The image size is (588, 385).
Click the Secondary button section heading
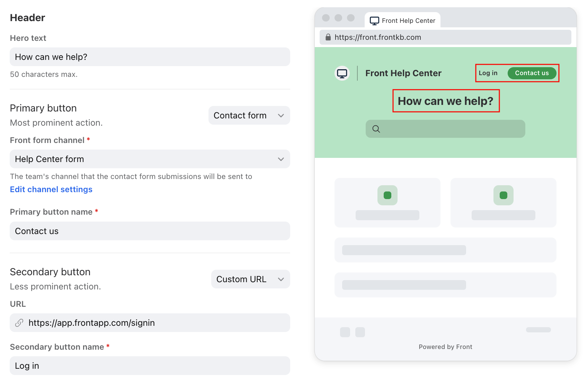[50, 272]
